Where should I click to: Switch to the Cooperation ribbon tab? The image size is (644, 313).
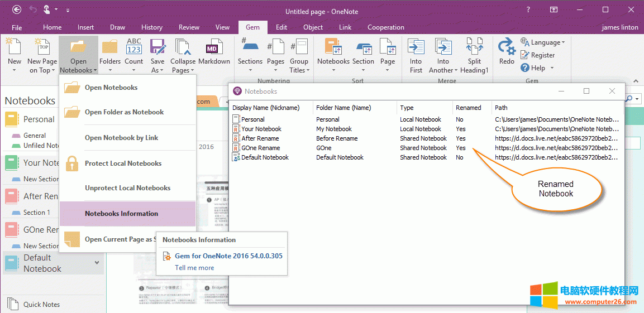pyautogui.click(x=385, y=27)
